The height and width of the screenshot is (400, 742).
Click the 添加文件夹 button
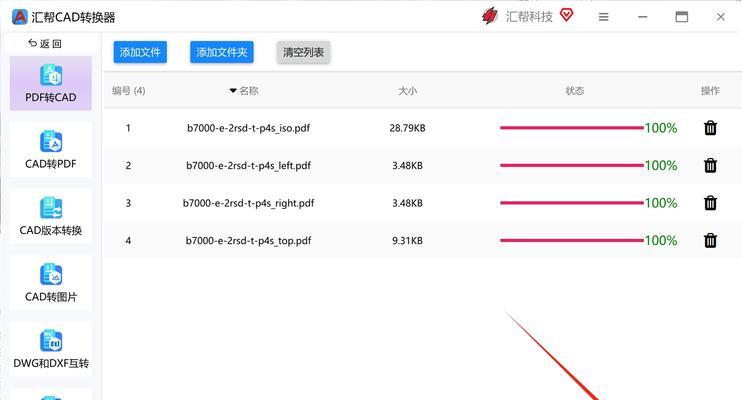pos(222,52)
